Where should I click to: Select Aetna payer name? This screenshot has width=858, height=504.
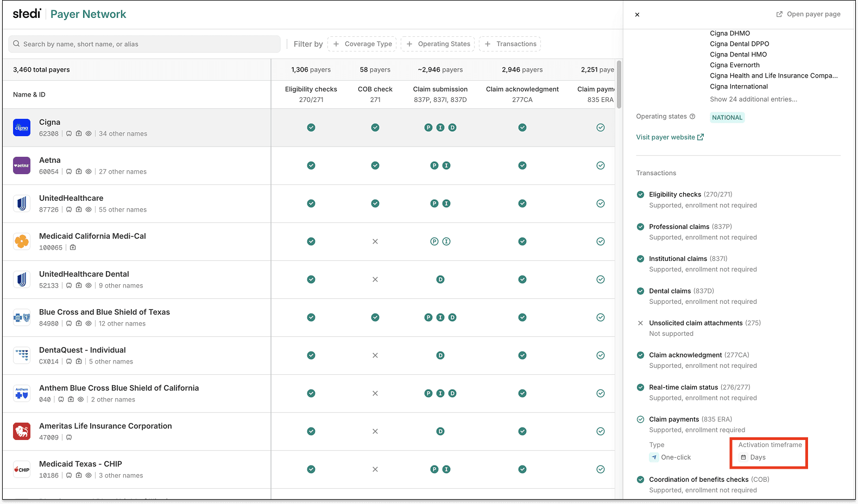[50, 160]
